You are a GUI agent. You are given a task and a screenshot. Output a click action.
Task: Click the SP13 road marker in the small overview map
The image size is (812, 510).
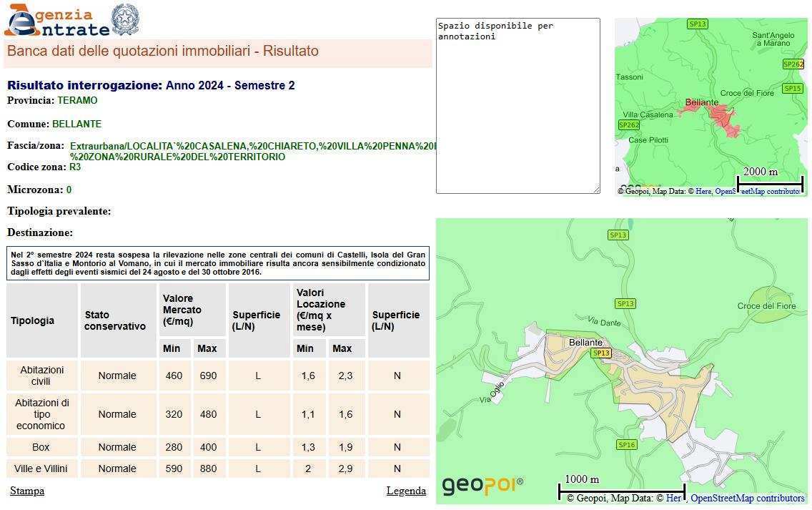697,24
